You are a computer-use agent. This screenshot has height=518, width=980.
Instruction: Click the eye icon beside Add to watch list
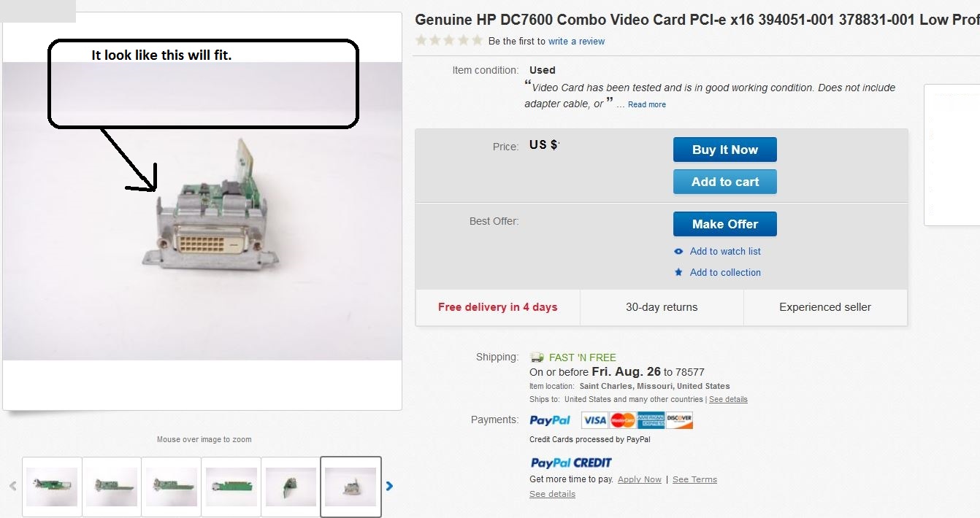[x=678, y=252]
